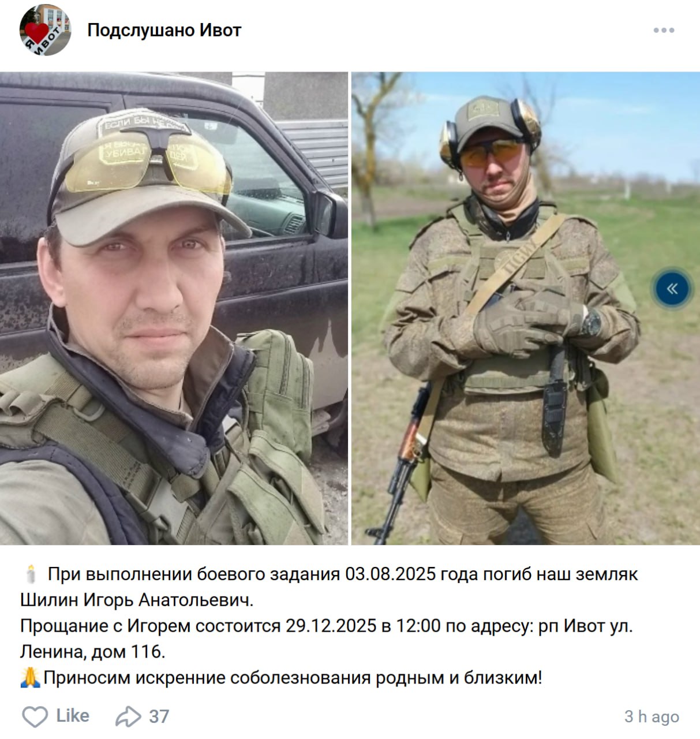Click the share arrow icon
This screenshot has width=700, height=739.
pos(128,716)
